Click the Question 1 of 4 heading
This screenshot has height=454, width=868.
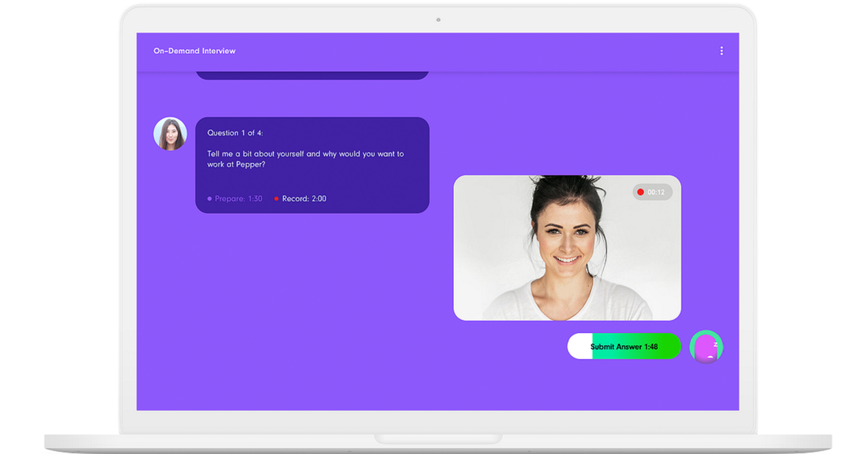tap(235, 133)
